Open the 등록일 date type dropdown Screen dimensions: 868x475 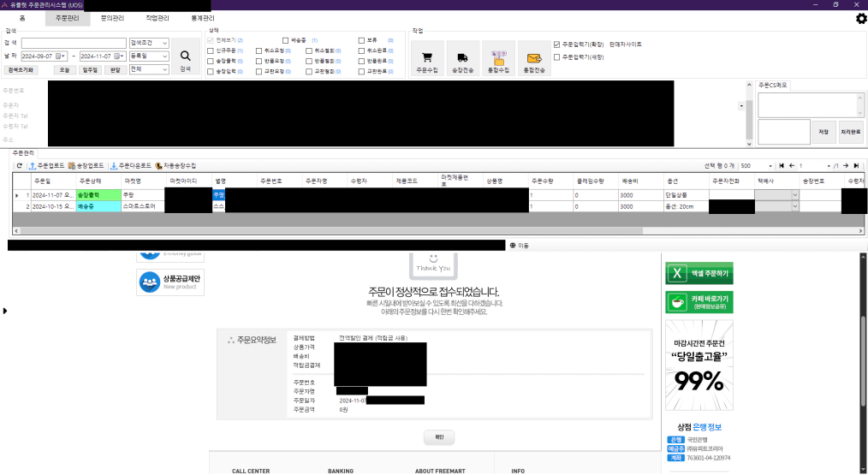[x=149, y=56]
